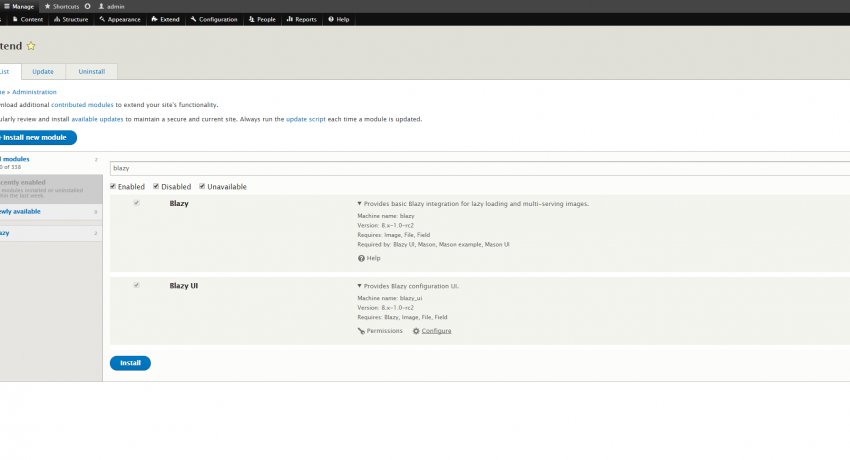
Task: Click the 'Requires: Image, File, Field' text
Action: click(x=394, y=235)
